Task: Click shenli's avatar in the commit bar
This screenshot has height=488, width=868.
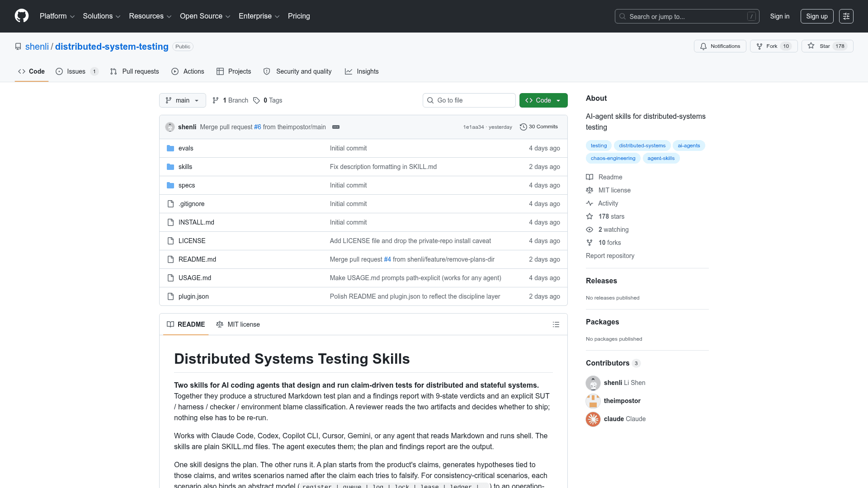Action: click(170, 127)
